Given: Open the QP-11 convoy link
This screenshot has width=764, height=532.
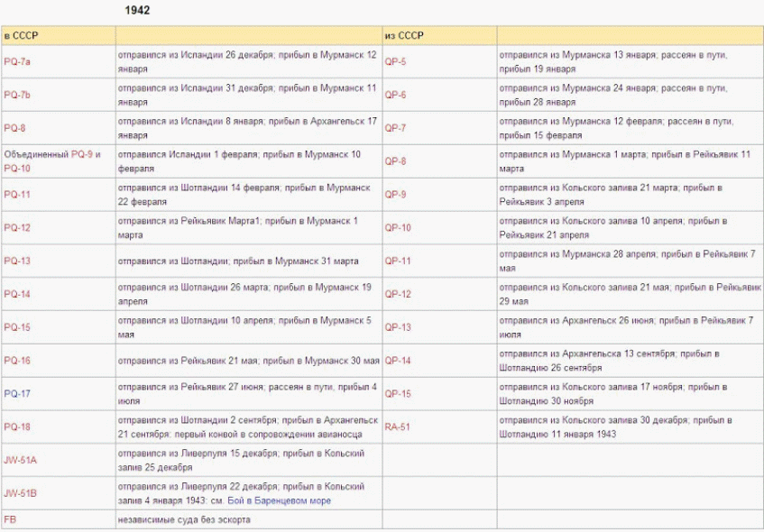Looking at the screenshot, I should click(398, 261).
